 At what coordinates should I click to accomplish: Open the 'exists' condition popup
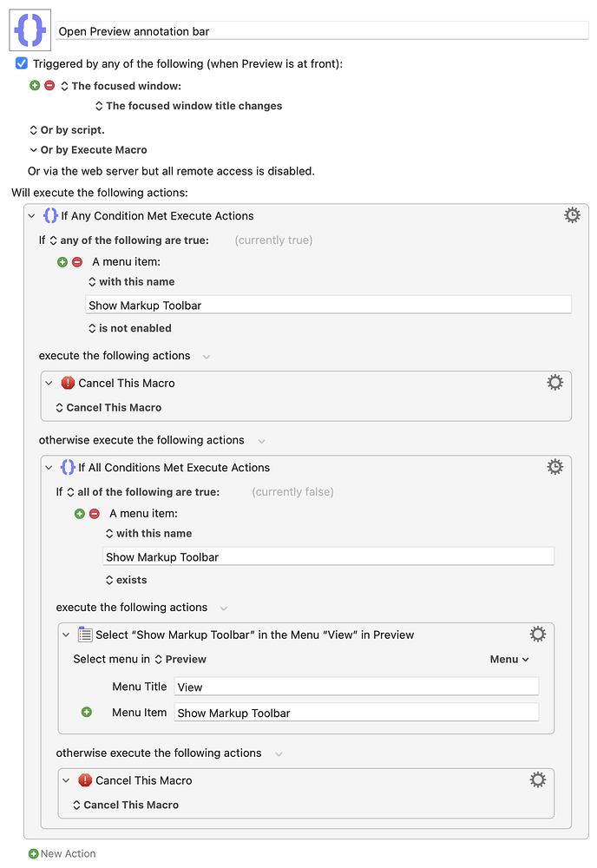pyautogui.click(x=126, y=580)
